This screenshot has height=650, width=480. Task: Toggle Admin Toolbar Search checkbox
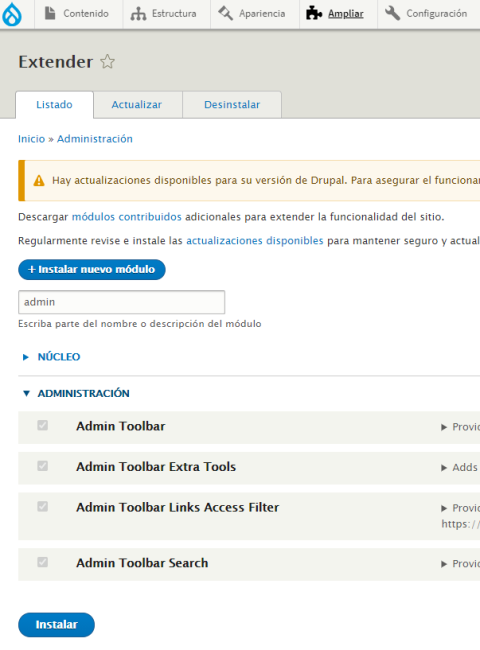click(x=43, y=563)
